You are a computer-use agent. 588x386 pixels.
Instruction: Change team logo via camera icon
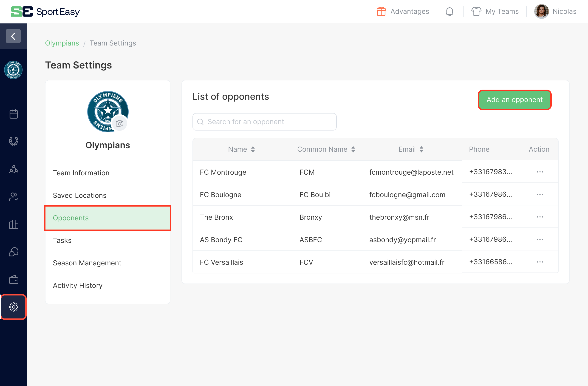pos(120,123)
